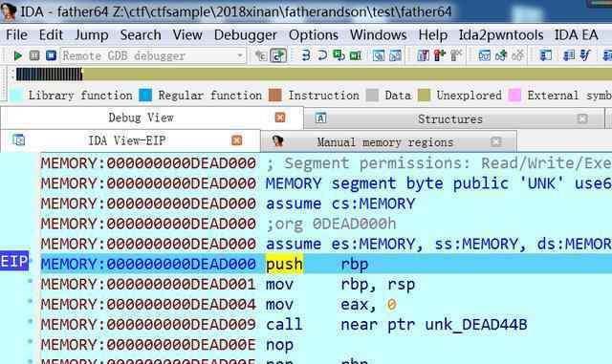The height and width of the screenshot is (364, 612).
Task: Start the process with green play icon
Action: tap(17, 55)
